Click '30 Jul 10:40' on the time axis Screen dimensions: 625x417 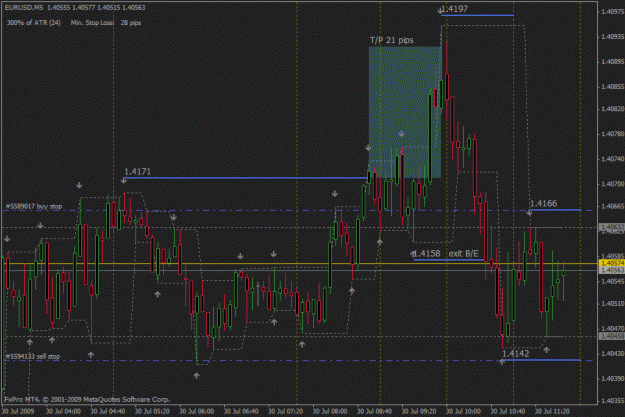pyautogui.click(x=508, y=411)
